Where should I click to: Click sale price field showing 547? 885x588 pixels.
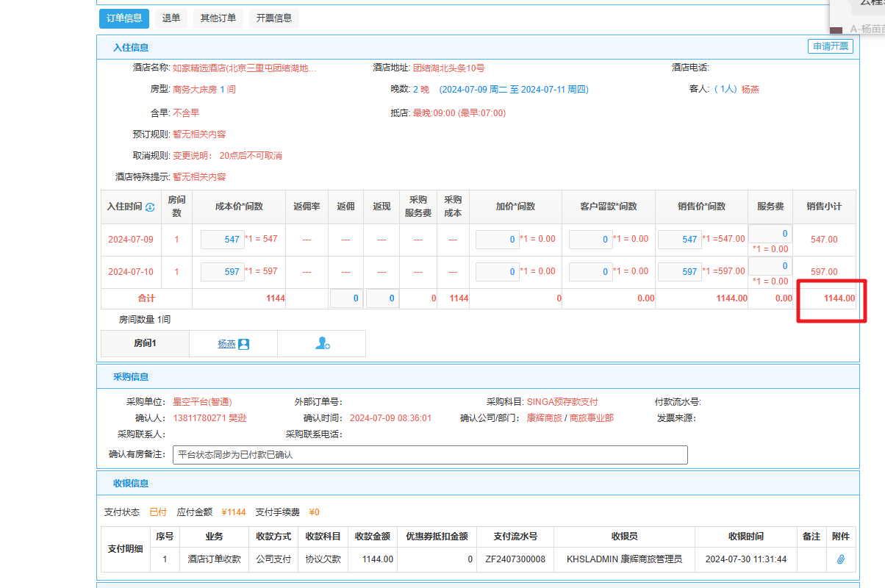point(680,240)
